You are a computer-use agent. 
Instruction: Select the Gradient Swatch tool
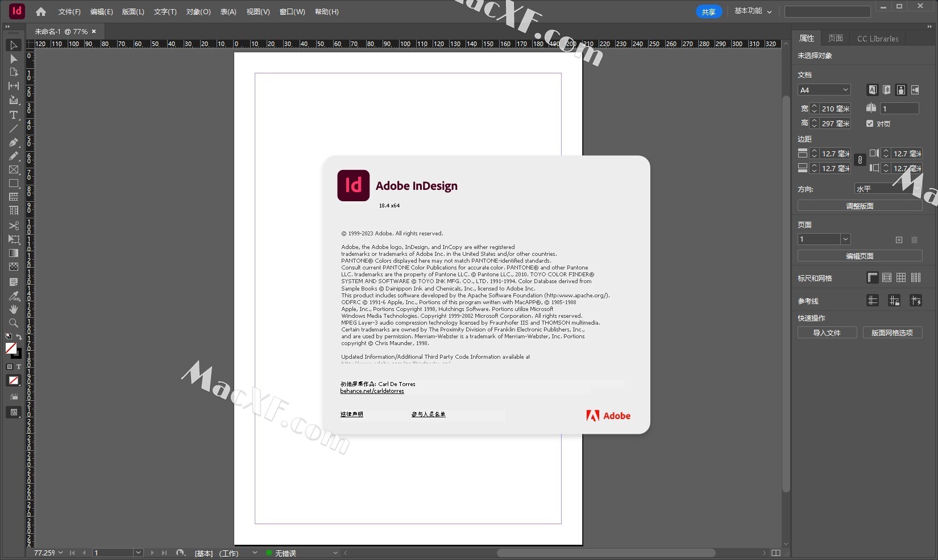click(14, 253)
